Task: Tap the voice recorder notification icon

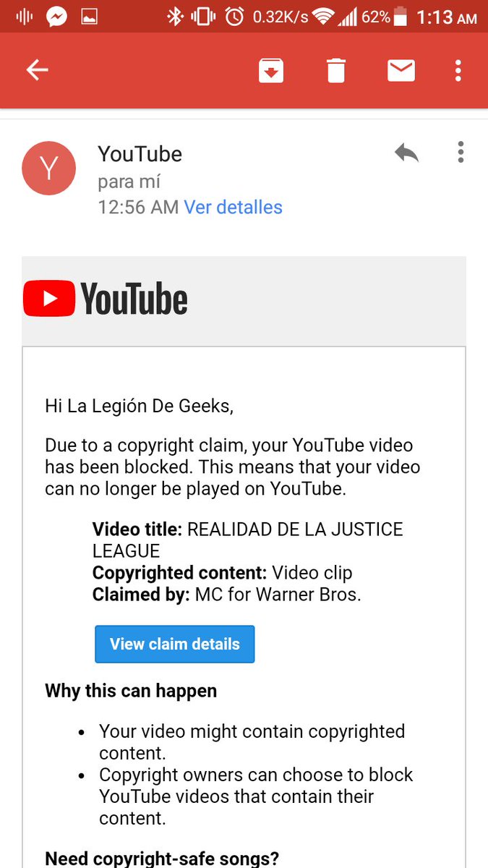Action: point(24,17)
